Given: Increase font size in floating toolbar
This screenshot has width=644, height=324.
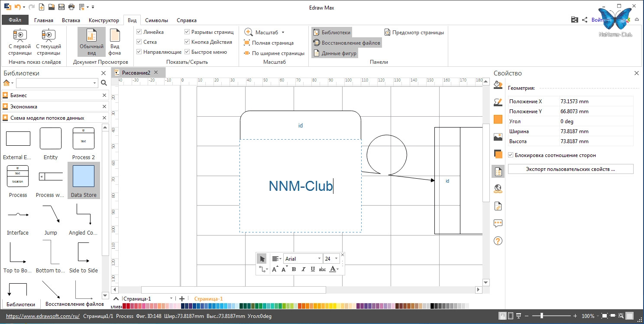Looking at the screenshot, I should click(x=275, y=269).
